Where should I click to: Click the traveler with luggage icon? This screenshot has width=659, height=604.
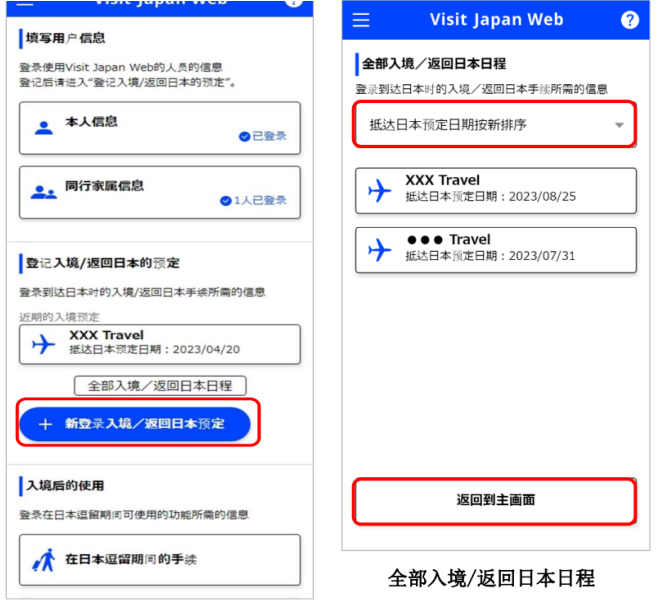(x=43, y=560)
